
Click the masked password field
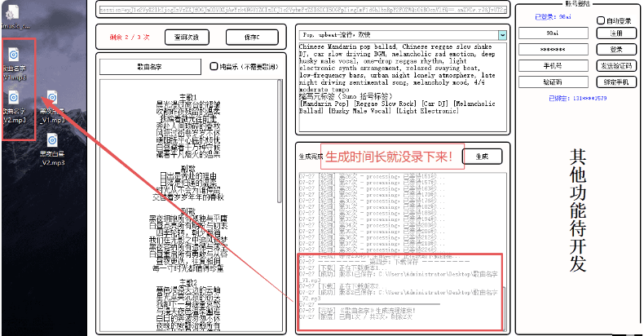[554, 49]
